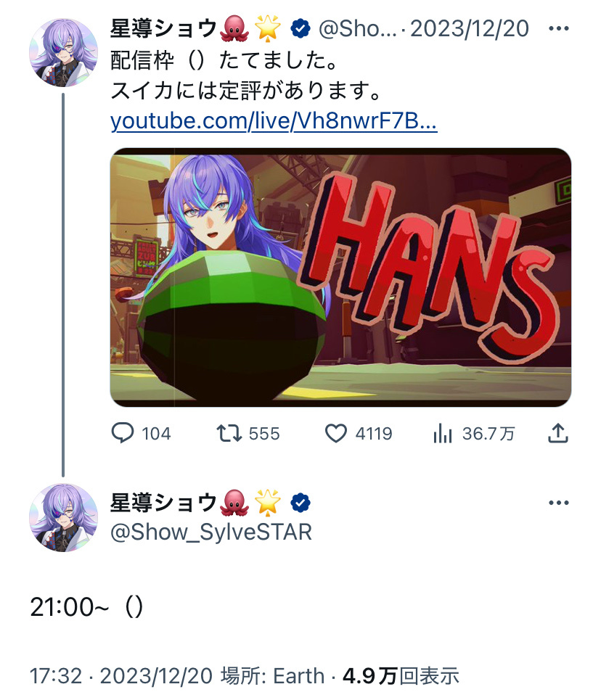Click the lower tweet display name 星導ショウ

[x=163, y=503]
